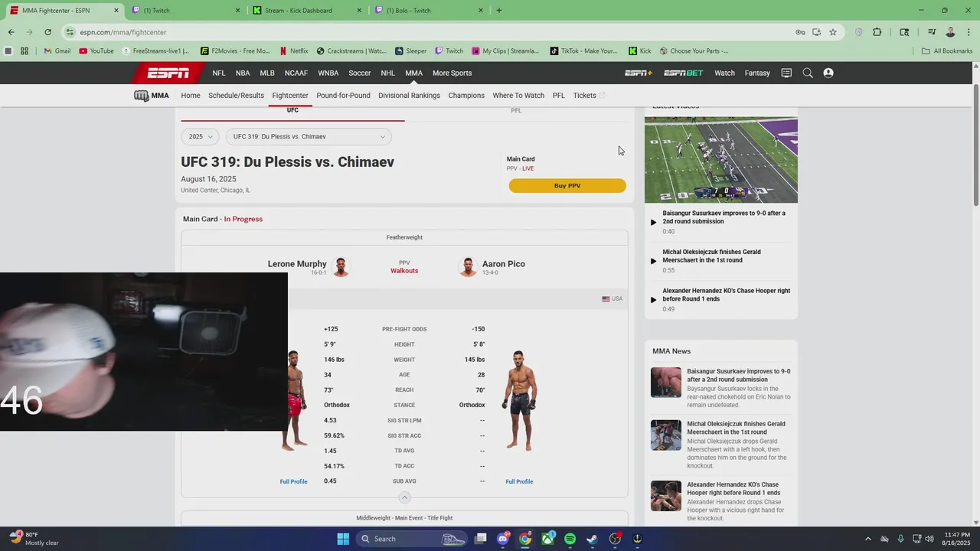
Task: Open Lerone Murphy Full Profile link
Action: point(293,481)
